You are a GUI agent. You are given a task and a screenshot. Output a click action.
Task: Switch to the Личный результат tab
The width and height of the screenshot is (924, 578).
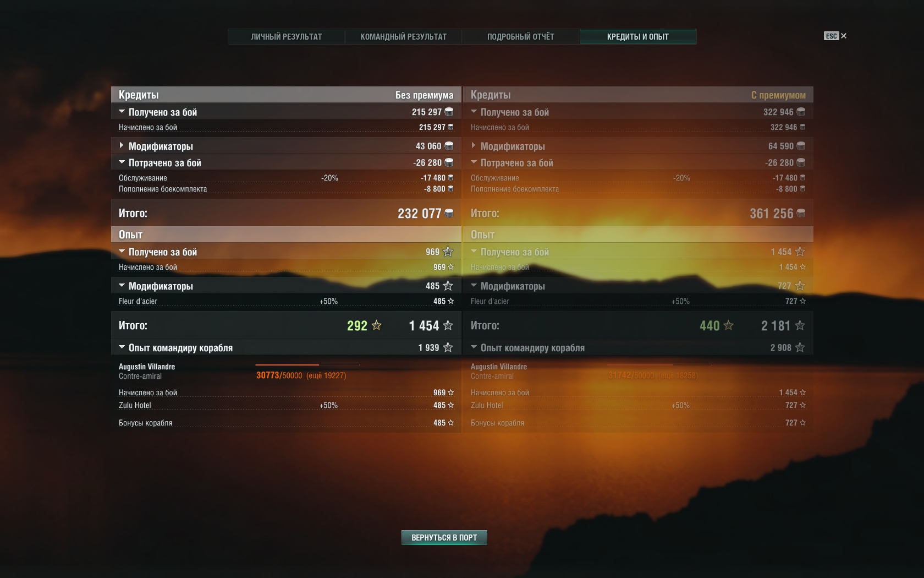coord(286,37)
